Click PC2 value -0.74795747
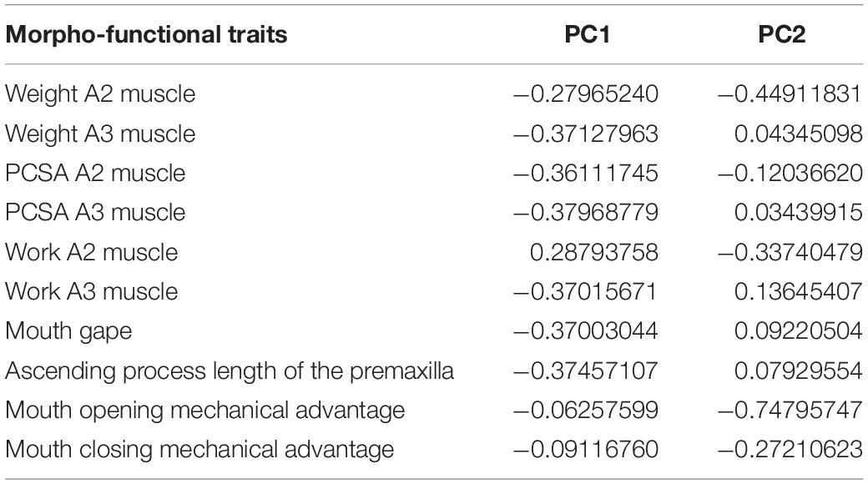The height and width of the screenshot is (484, 868). pos(790,411)
